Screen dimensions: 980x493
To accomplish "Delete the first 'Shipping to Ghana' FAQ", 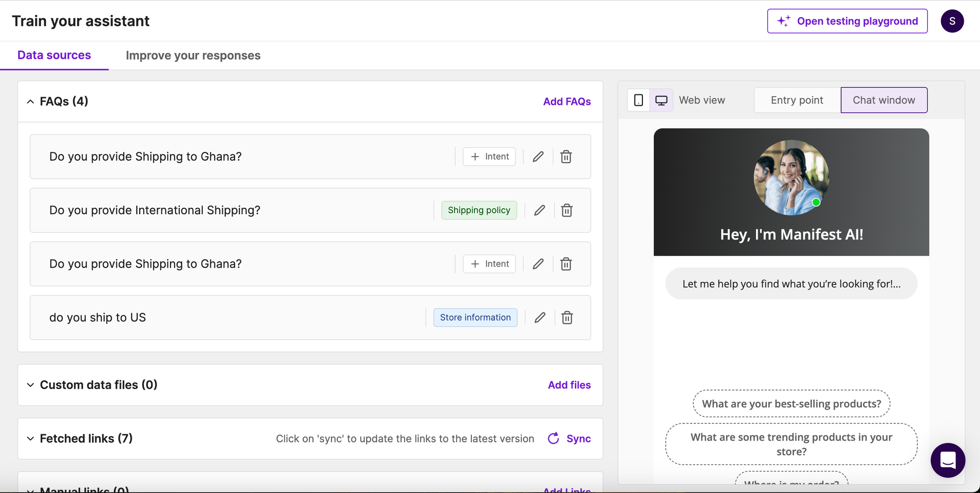I will click(x=566, y=157).
